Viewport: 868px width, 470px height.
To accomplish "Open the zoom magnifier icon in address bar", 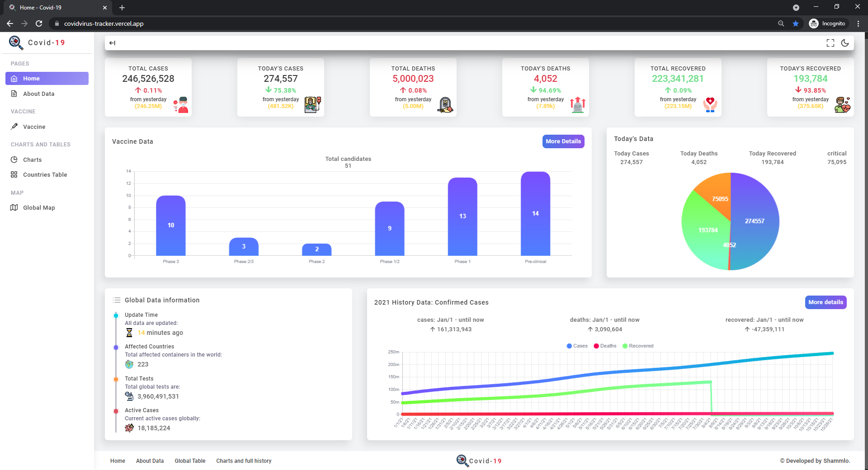I will 781,23.
